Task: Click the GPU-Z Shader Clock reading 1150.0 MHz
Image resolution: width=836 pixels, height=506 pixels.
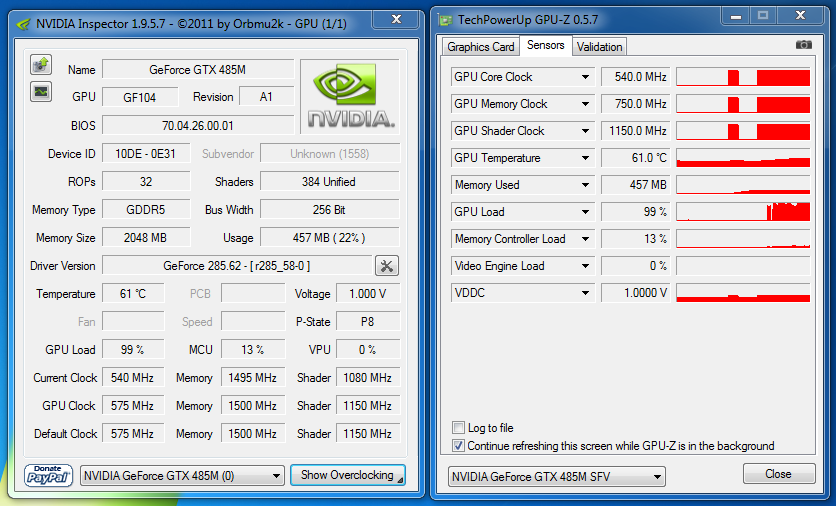Action: click(636, 131)
